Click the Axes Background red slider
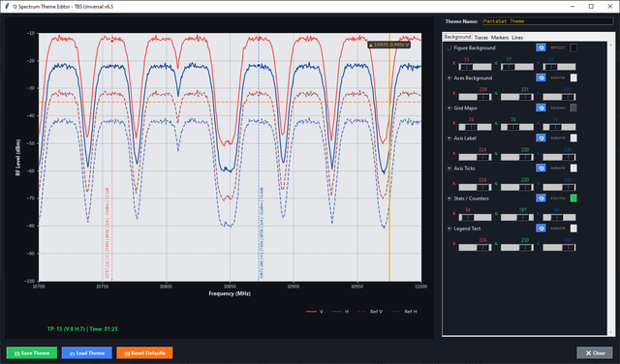620x364 pixels. (475, 97)
